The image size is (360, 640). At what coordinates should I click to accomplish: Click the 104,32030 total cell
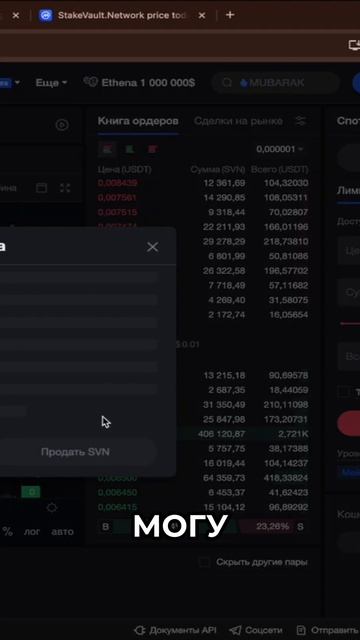pos(286,183)
